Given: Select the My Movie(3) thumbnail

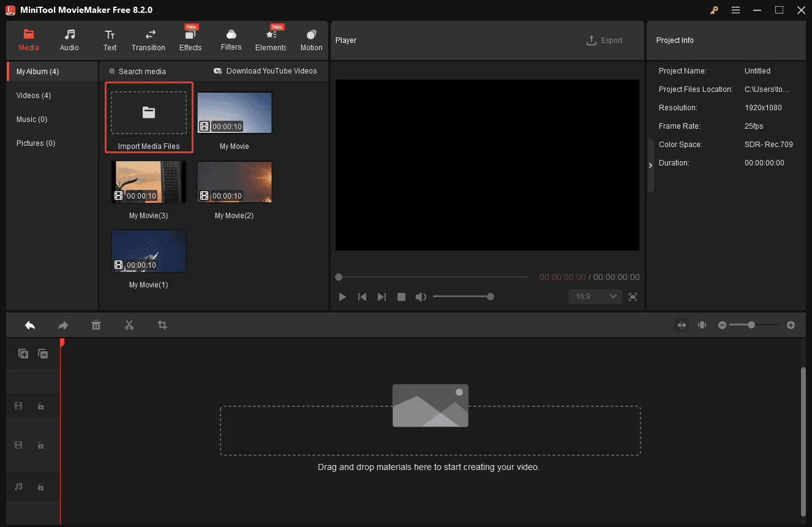Looking at the screenshot, I should [x=149, y=182].
